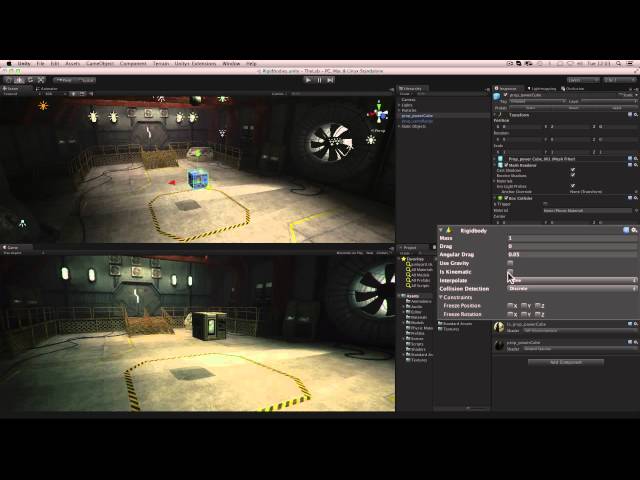Select the Move tool in the toolbar

click(x=19, y=80)
